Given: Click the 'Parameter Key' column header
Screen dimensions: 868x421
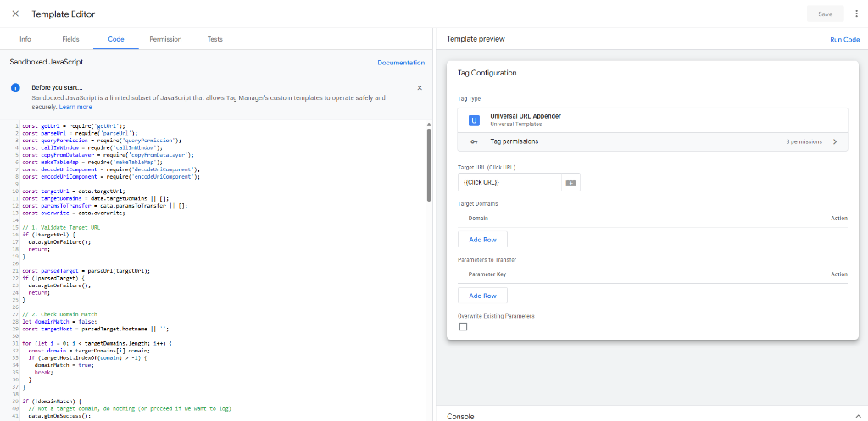Looking at the screenshot, I should (x=487, y=274).
